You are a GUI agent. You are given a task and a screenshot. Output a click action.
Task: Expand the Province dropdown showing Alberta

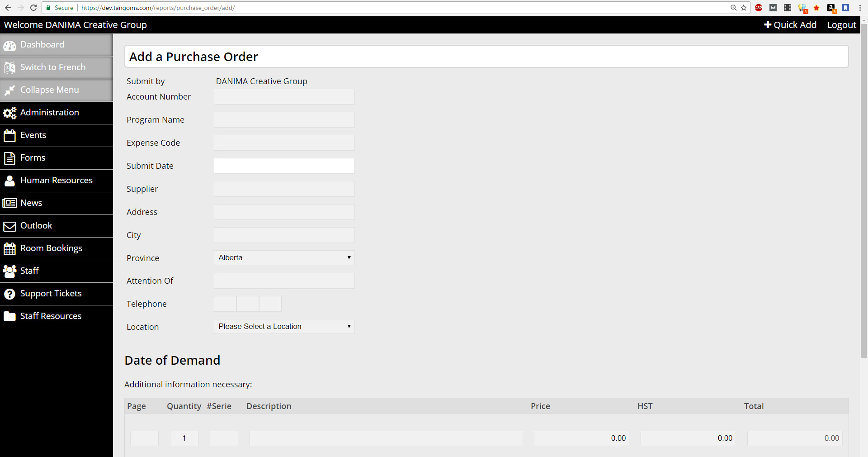(284, 257)
